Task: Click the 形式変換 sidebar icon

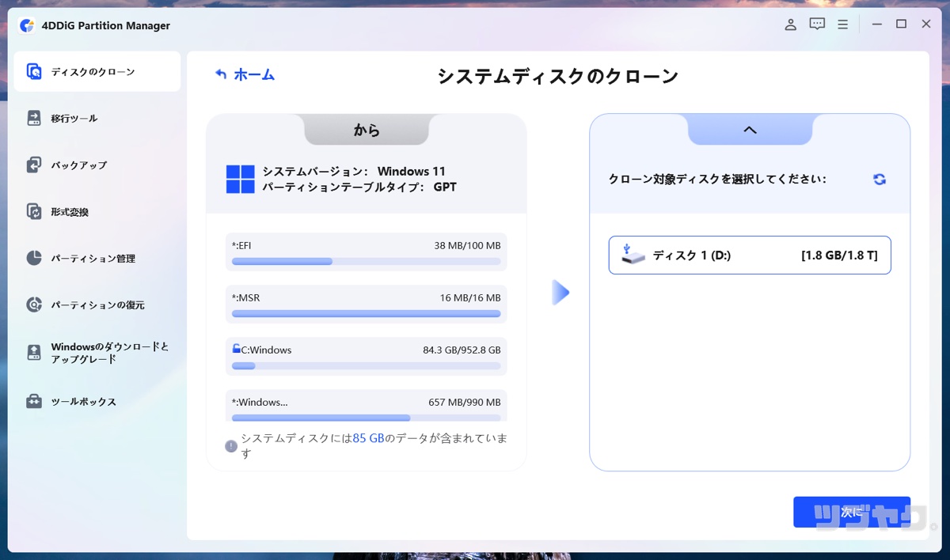Action: [34, 212]
